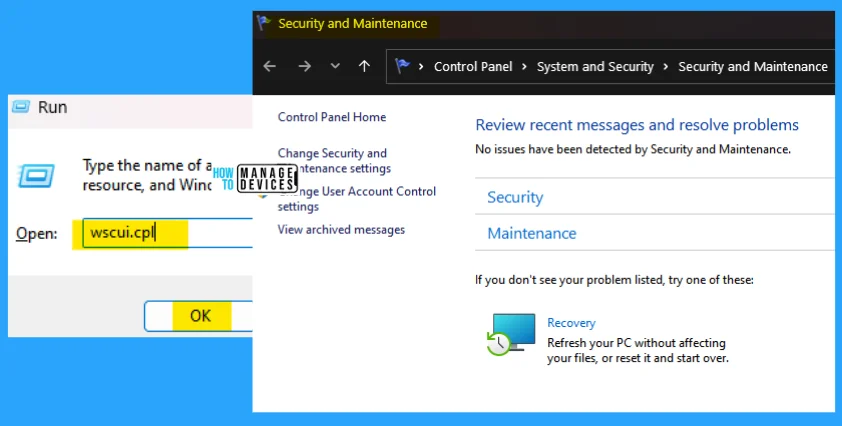The height and width of the screenshot is (426, 842).
Task: Open the Recovery link
Action: (571, 323)
